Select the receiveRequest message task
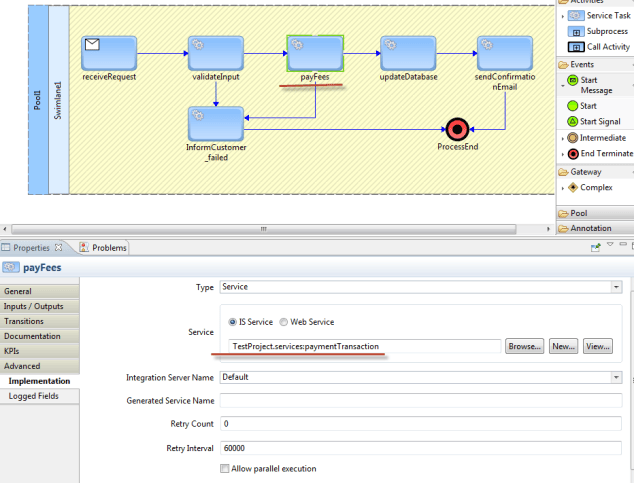The image size is (634, 483). coord(109,53)
